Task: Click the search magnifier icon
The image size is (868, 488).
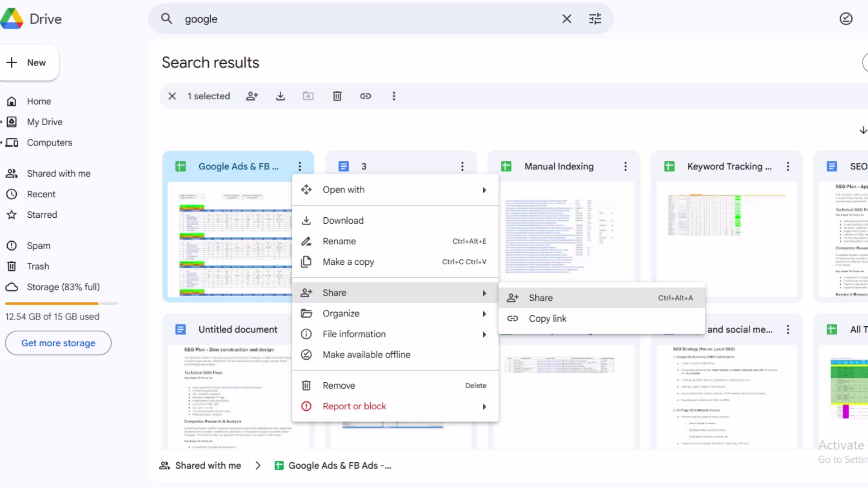Action: click(x=167, y=19)
